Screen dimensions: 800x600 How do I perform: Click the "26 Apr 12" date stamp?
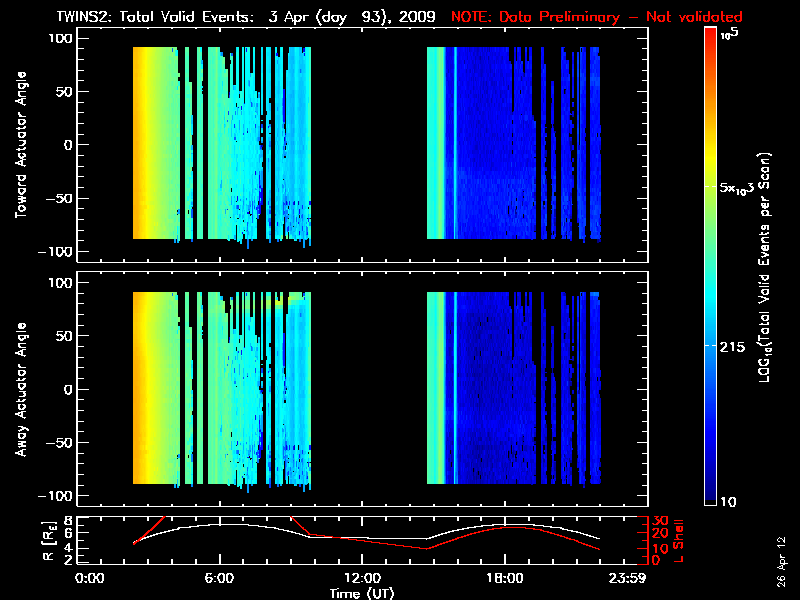pos(782,553)
